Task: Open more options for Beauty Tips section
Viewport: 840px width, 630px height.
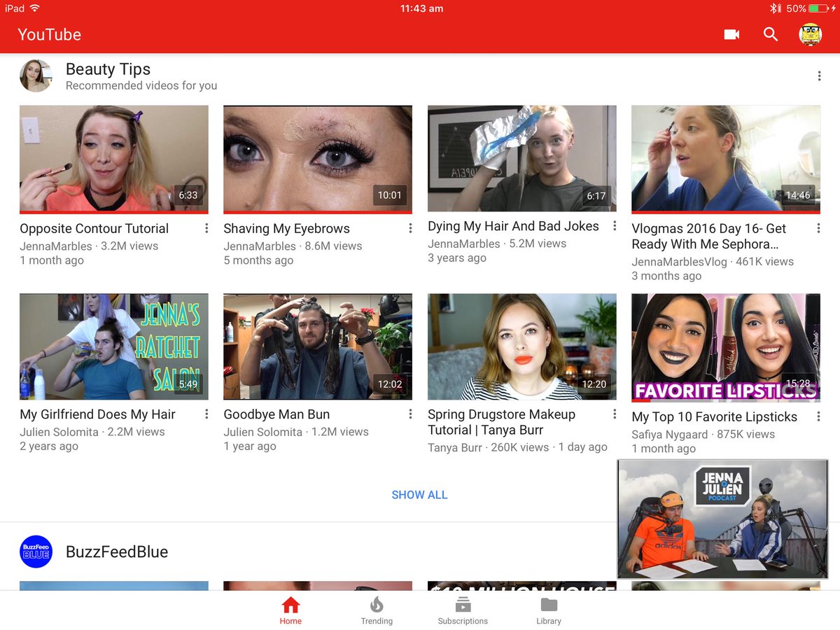Action: pos(819,76)
